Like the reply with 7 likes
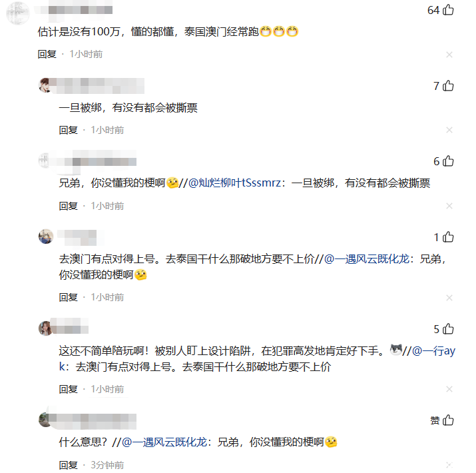Screen dimensions: 476x473 (448, 86)
